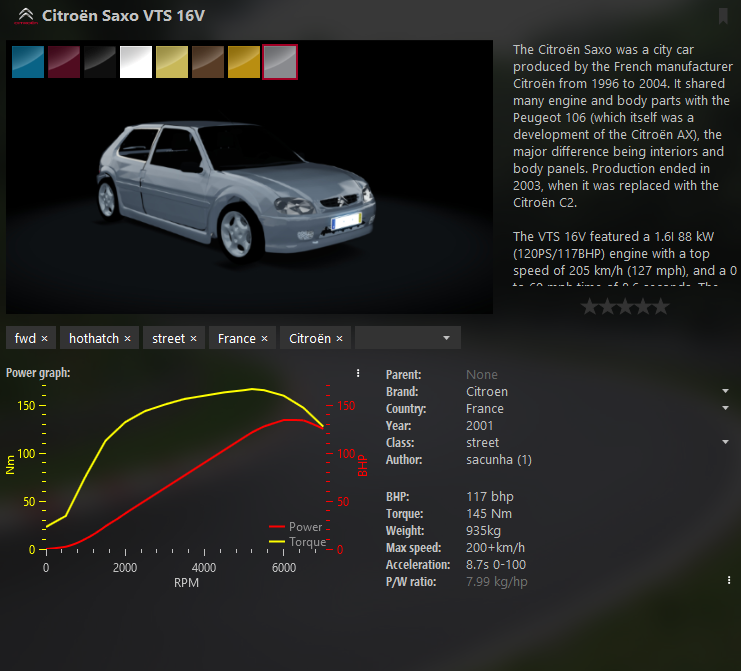Click the Torque legend entry

[298, 542]
